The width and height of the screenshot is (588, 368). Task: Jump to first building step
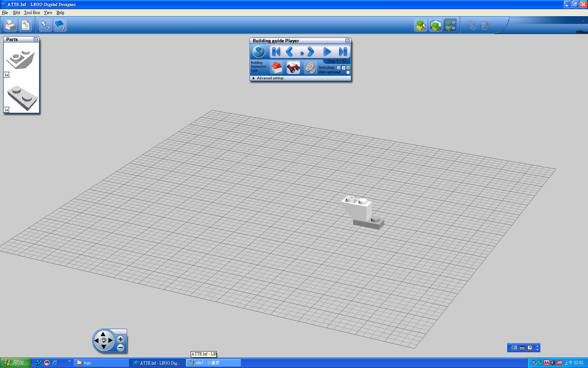276,52
